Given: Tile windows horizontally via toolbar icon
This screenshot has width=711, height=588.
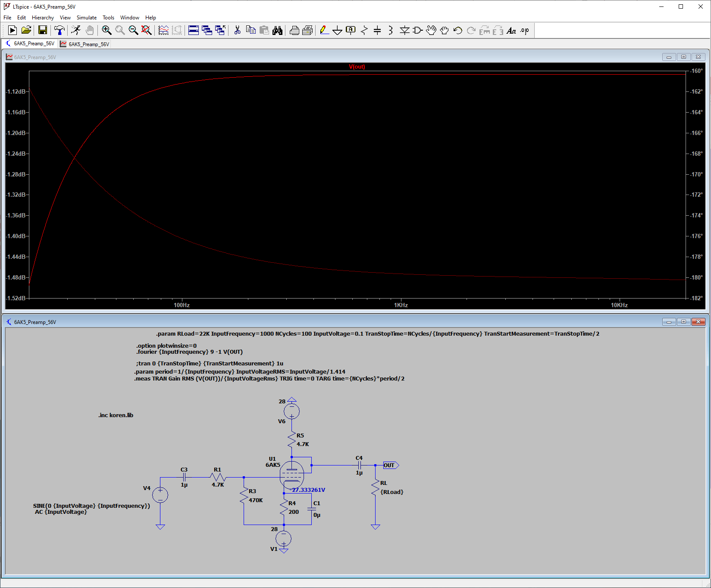Looking at the screenshot, I should (194, 30).
